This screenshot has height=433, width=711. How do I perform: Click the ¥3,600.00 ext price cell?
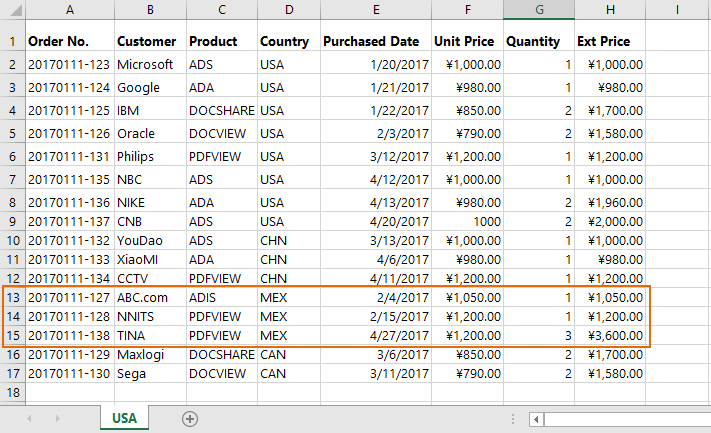click(x=610, y=336)
